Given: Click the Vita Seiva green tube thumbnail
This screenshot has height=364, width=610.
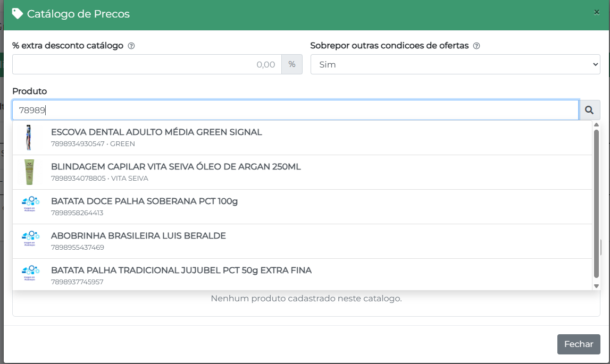Looking at the screenshot, I should (x=29, y=172).
